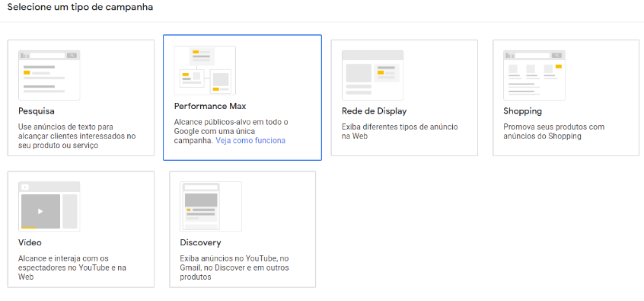
Task: Open the 'Veja como funciona' link
Action: click(250, 141)
